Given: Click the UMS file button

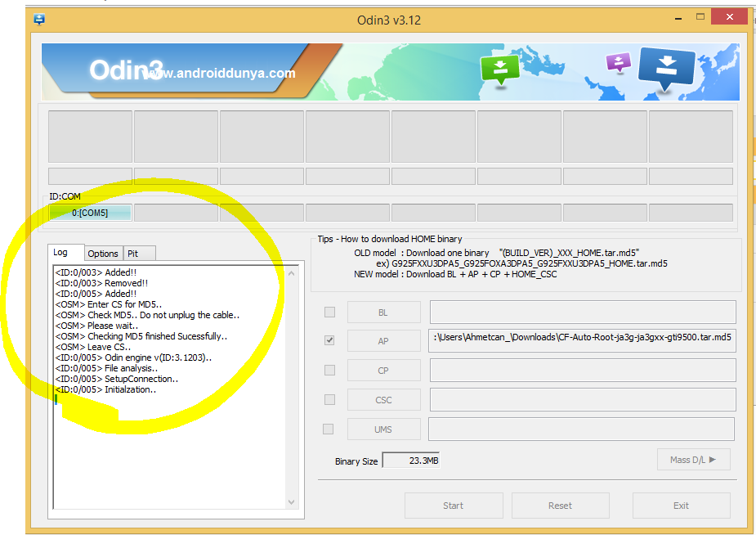Looking at the screenshot, I should pos(384,429).
